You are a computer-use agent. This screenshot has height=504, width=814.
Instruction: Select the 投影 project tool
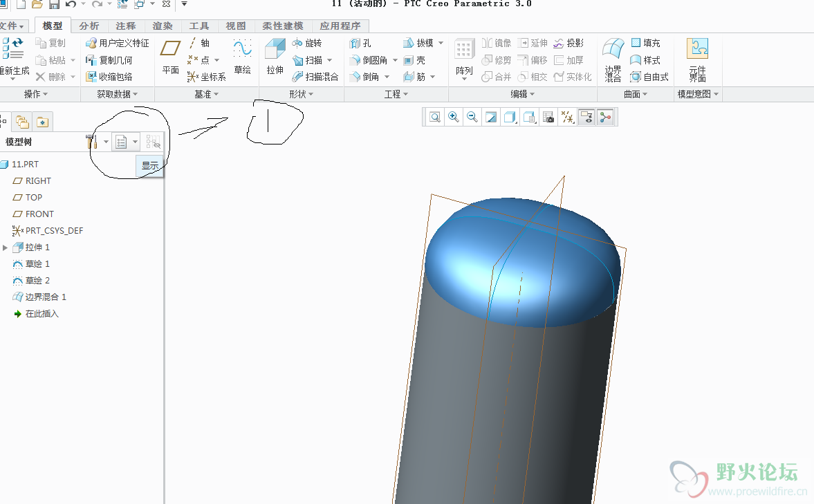(x=568, y=43)
